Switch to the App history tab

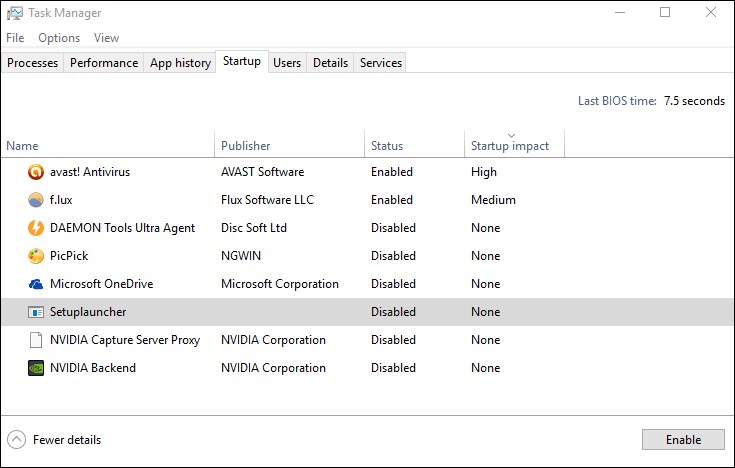[180, 63]
